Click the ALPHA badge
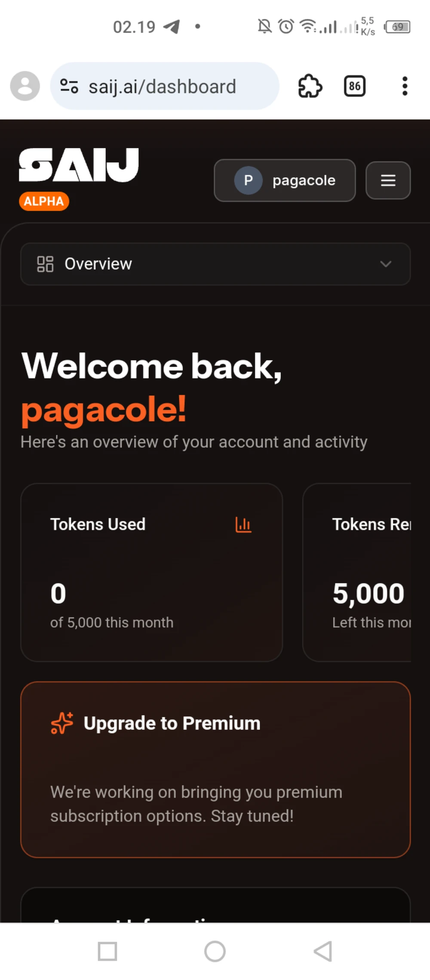 click(x=44, y=201)
